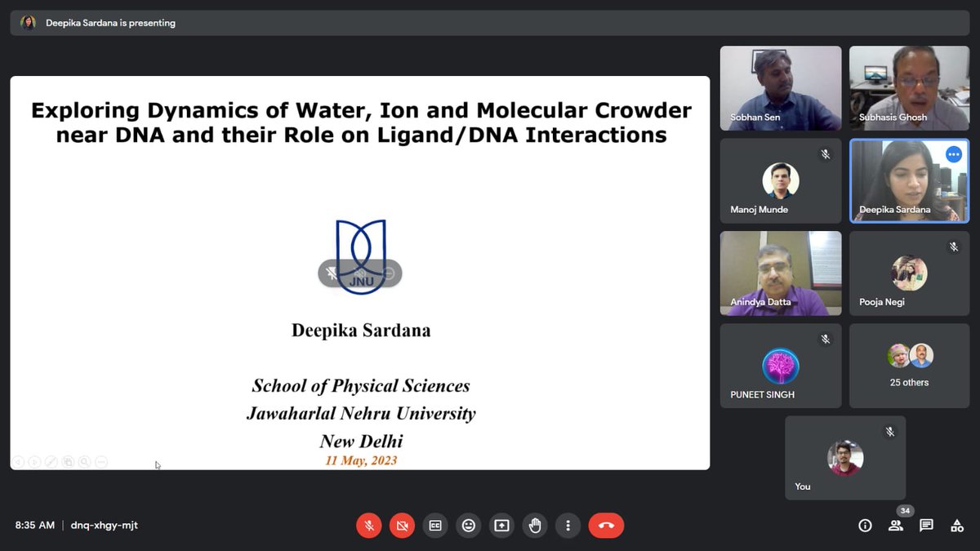Advance to next slide in slide toolbar
Viewport: 980px width, 551px height.
point(35,462)
